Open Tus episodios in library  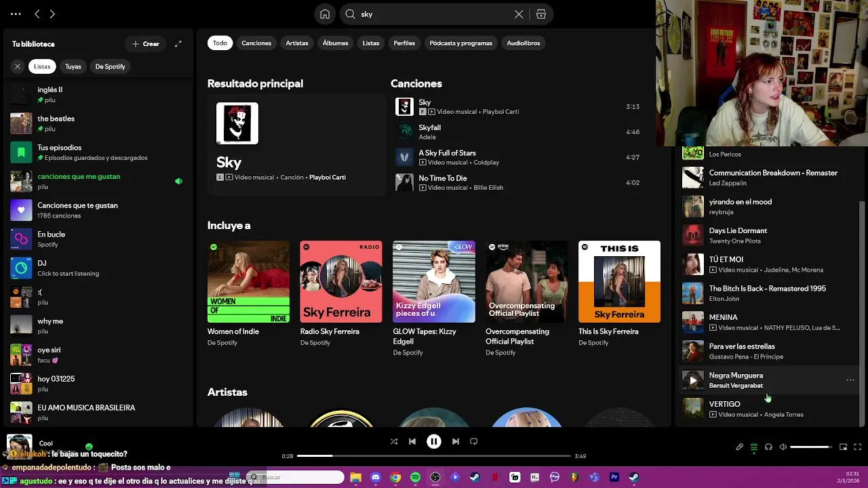98,152
